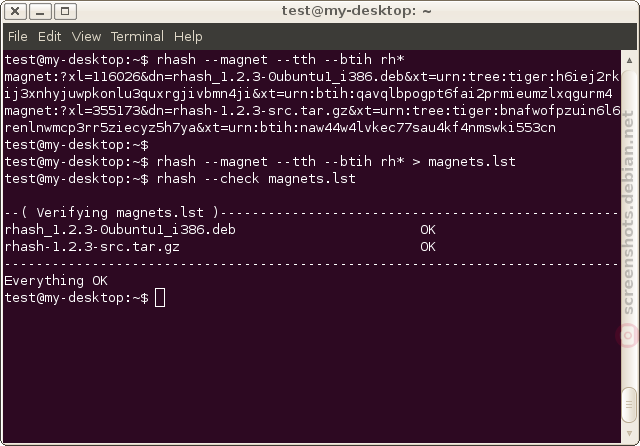Click the terminal cursor block at the prompt

[160, 297]
